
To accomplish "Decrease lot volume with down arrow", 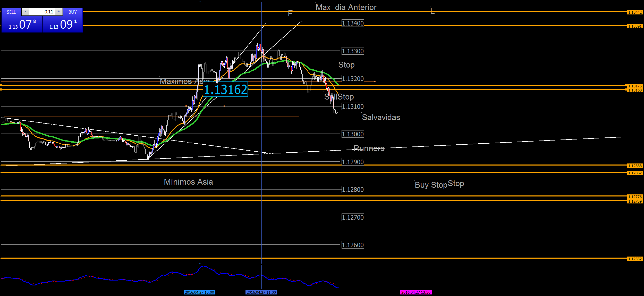I will pos(25,12).
